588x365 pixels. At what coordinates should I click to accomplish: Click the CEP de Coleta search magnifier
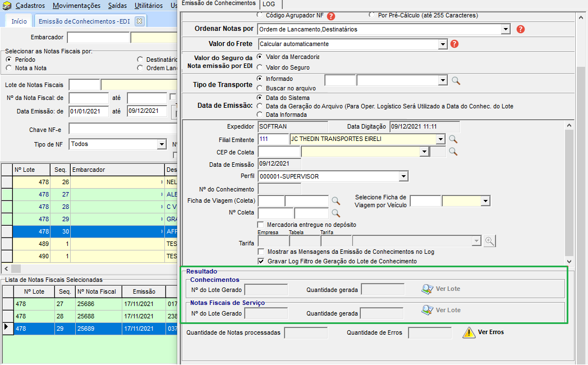point(453,152)
